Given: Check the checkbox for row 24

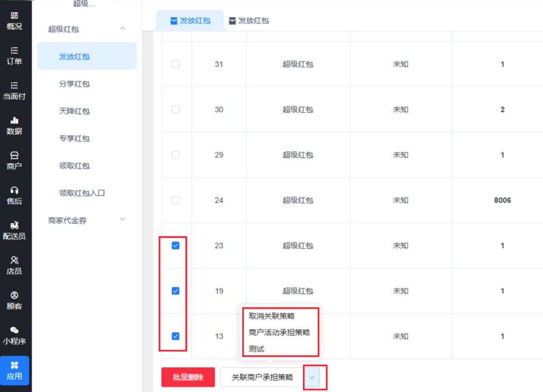Looking at the screenshot, I should (x=176, y=200).
